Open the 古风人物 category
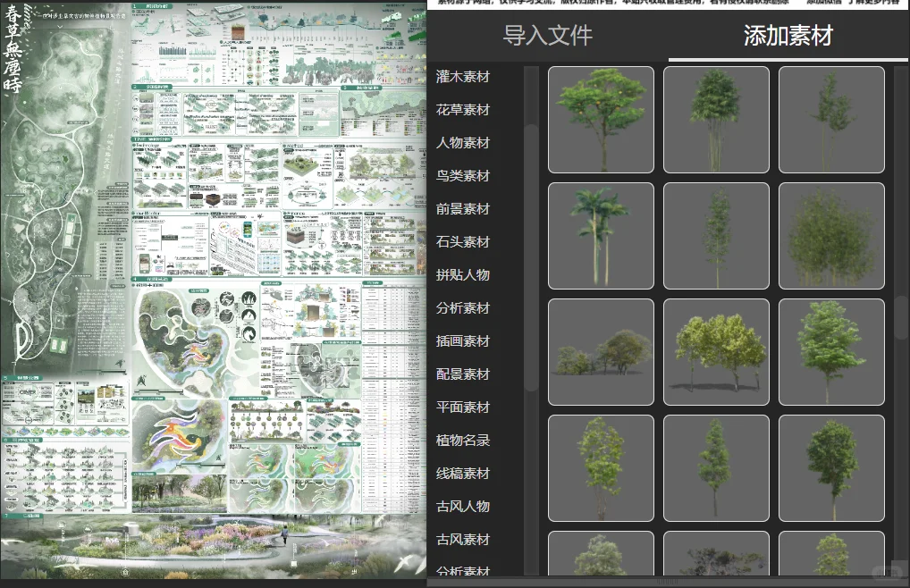Screen dimensions: 910x588 point(461,506)
